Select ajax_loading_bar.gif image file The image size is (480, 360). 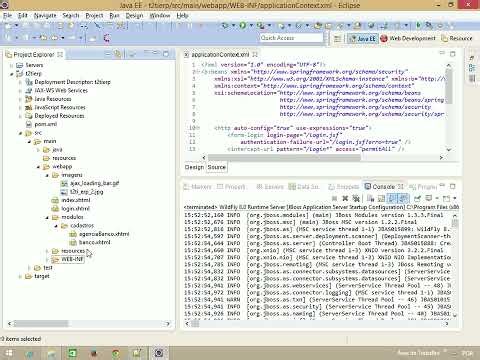click(x=90, y=183)
